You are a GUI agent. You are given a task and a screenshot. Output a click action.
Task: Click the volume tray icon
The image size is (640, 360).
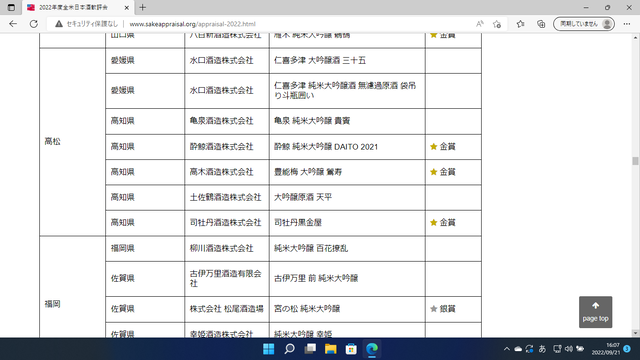(x=569, y=349)
